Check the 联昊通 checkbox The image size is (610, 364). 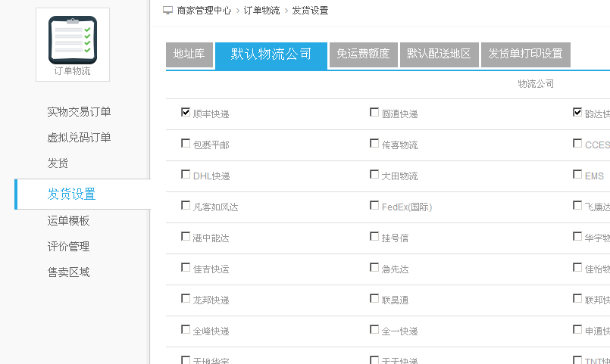(x=374, y=299)
